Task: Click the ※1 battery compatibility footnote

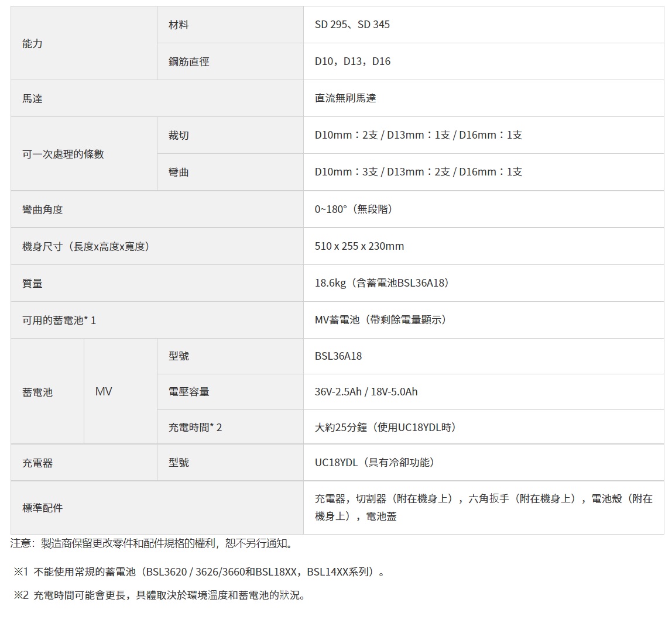Action: [x=199, y=571]
